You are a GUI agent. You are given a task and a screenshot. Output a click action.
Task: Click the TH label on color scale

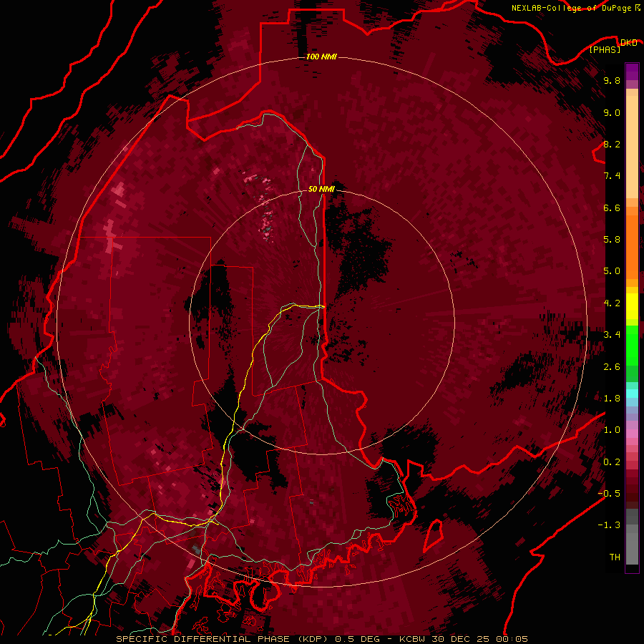click(x=615, y=557)
